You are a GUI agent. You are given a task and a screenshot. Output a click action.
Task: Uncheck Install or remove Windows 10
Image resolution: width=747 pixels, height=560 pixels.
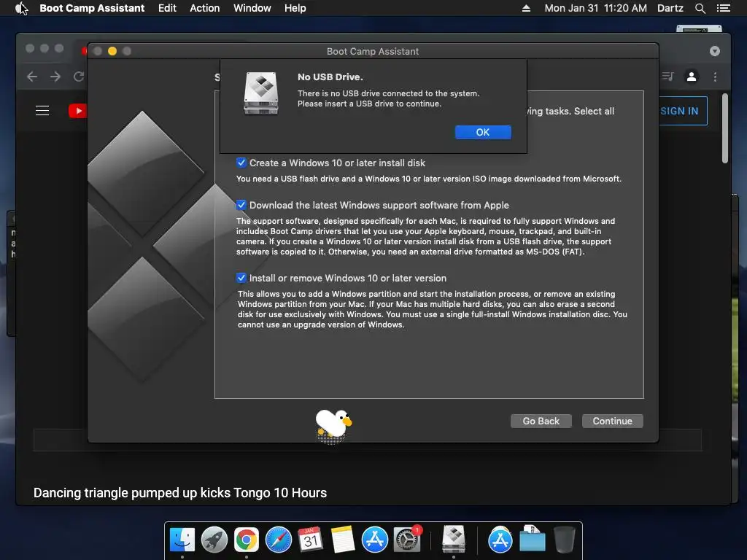click(x=241, y=278)
